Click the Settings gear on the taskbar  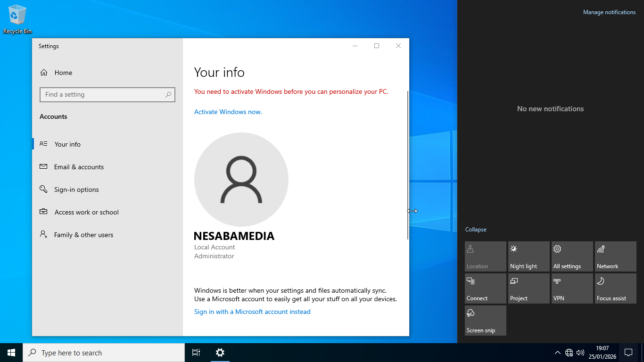click(x=220, y=353)
